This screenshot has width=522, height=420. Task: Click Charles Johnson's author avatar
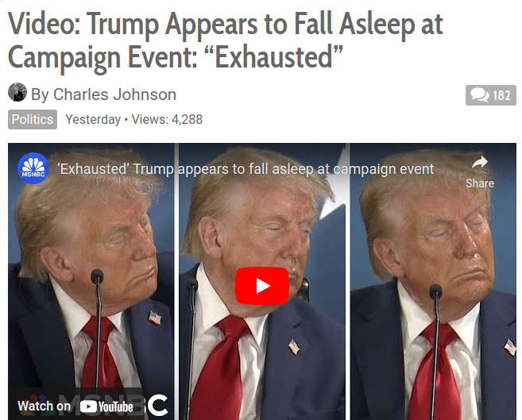pos(17,92)
